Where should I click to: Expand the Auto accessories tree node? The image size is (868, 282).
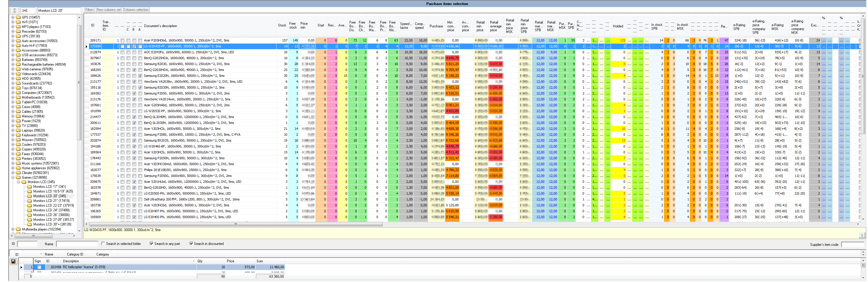13,41
